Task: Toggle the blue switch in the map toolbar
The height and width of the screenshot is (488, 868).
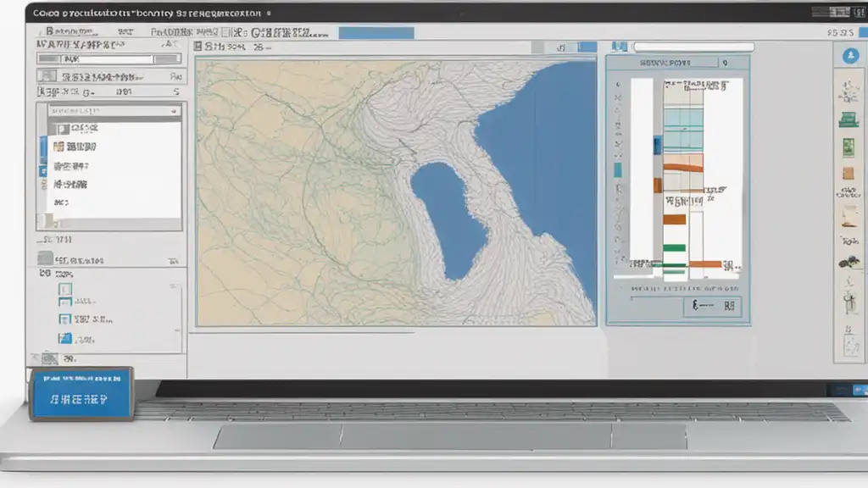Action: [x=587, y=47]
